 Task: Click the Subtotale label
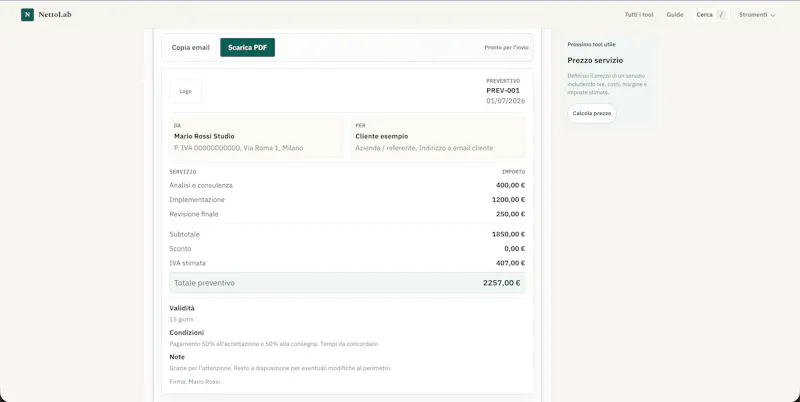[184, 234]
